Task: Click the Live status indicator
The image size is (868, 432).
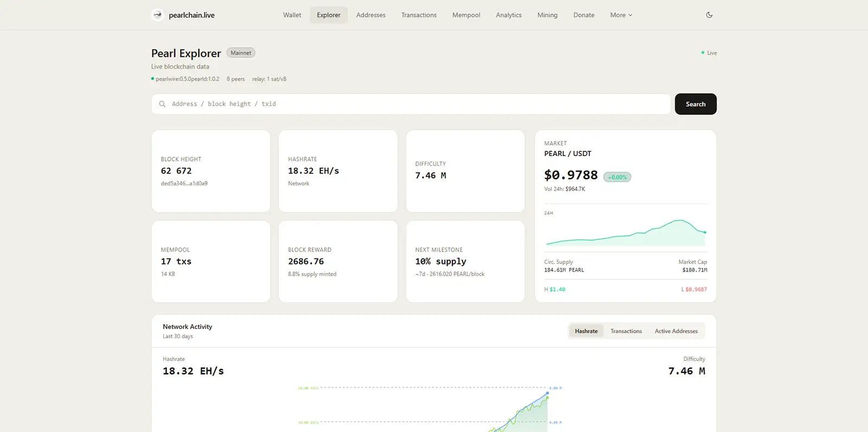Action: 709,53
